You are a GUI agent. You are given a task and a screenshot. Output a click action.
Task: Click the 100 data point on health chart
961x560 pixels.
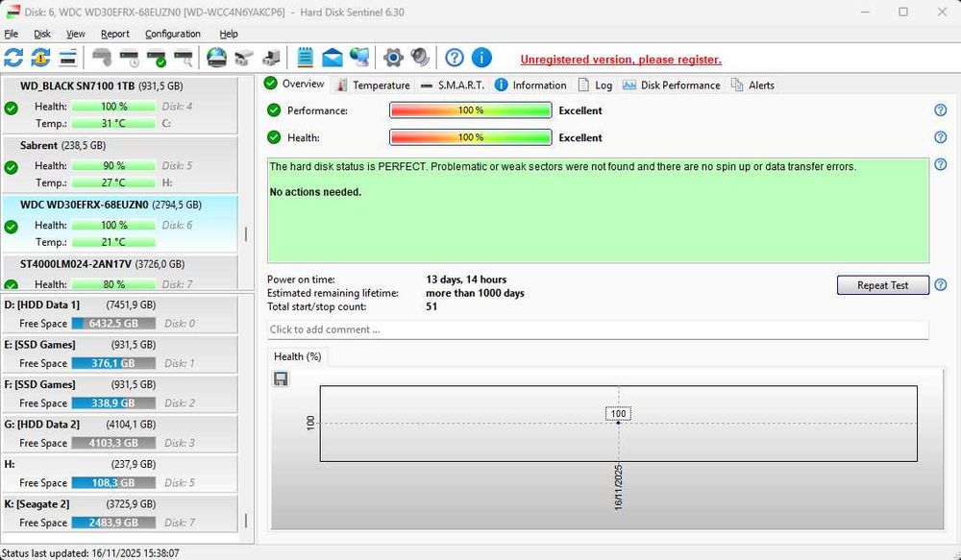[x=618, y=422]
